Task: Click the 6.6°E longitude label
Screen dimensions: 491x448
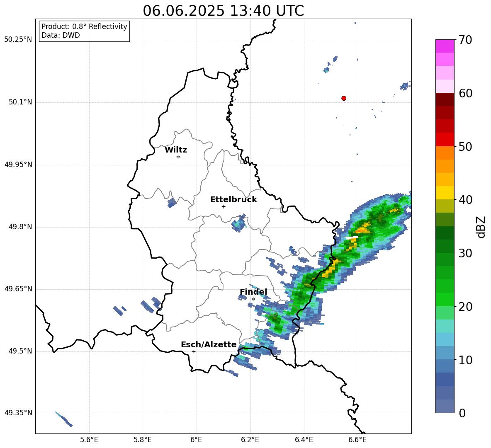Action: [x=357, y=440]
